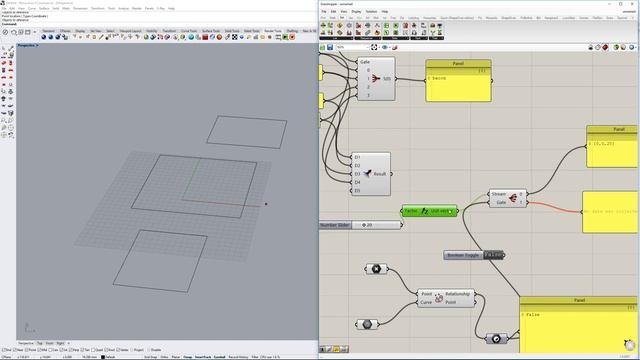Expand the List group in Set tab
Image resolution: width=640 pixels, height=360 pixels.
(x=336, y=38)
